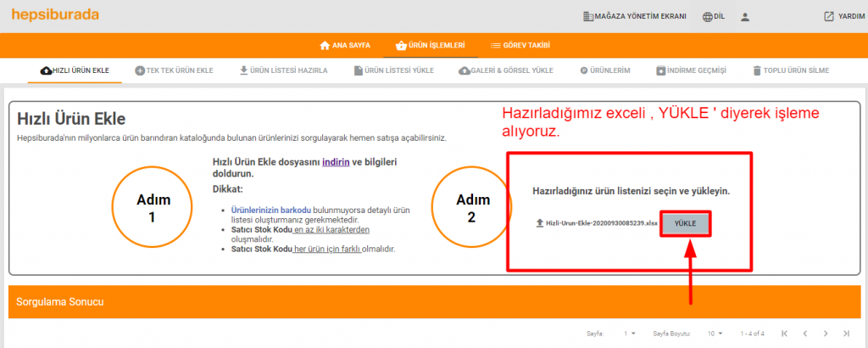This screenshot has height=348, width=868.
Task: Open Ürün Listesi Hazırla tab
Action: [283, 70]
